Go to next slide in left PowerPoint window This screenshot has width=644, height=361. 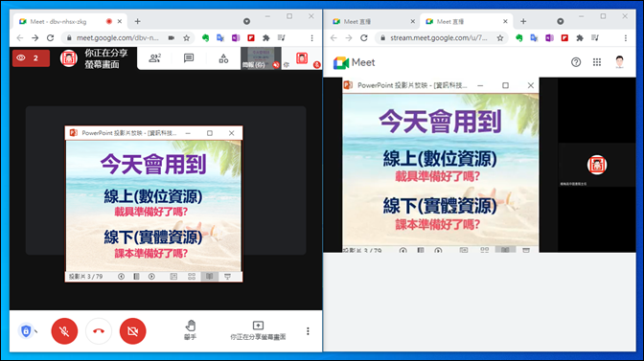pyautogui.click(x=151, y=277)
